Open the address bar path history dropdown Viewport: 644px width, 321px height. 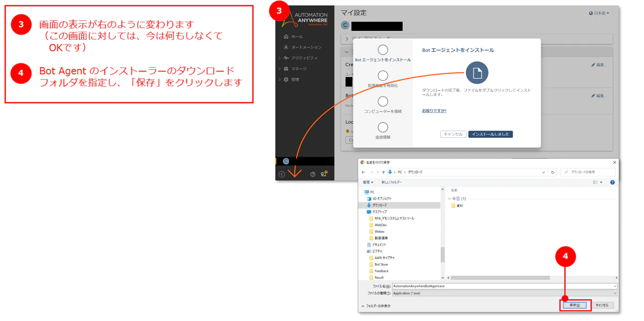pyautogui.click(x=544, y=172)
